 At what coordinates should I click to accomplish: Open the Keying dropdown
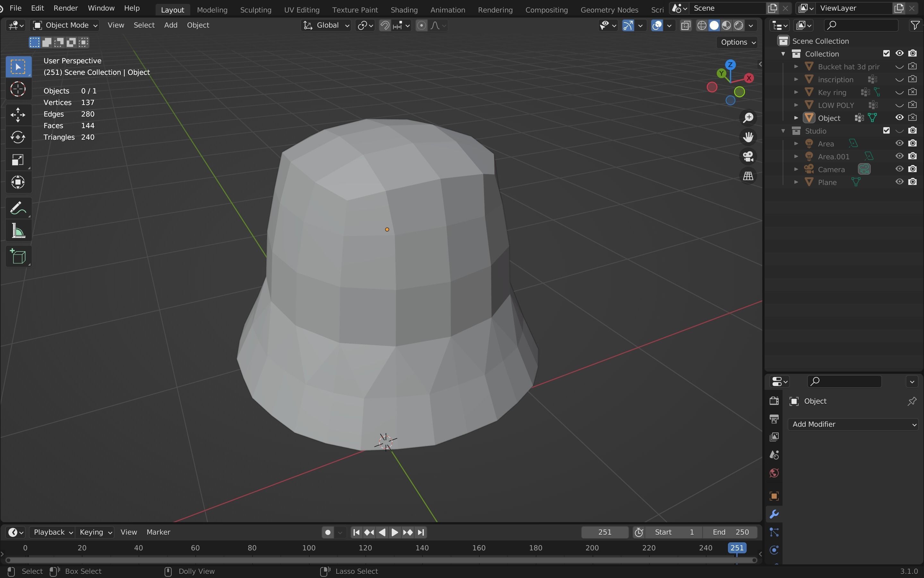[95, 532]
